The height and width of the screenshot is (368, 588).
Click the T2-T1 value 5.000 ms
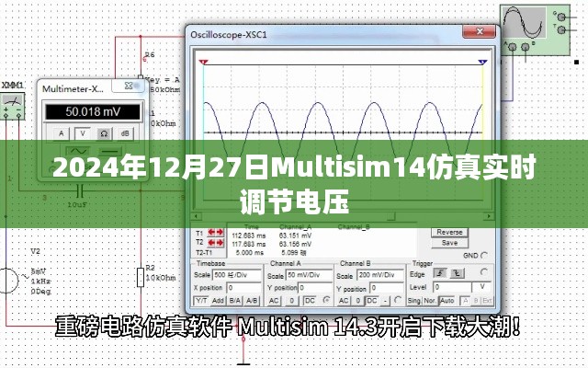click(249, 253)
